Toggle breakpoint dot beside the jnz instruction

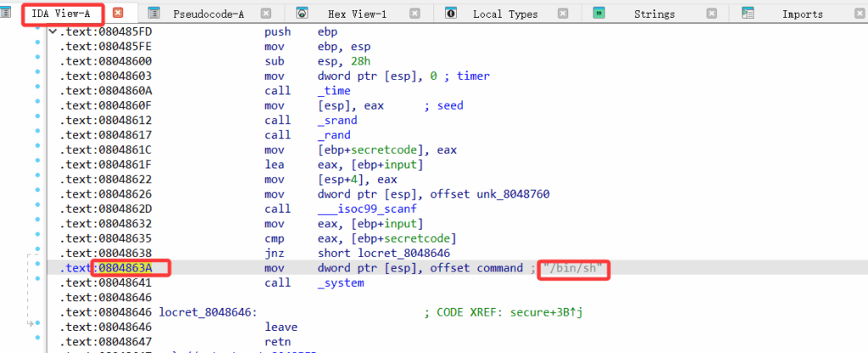(x=36, y=253)
